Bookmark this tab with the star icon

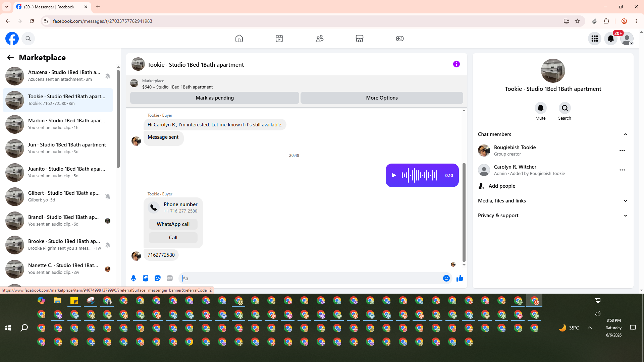tap(577, 21)
